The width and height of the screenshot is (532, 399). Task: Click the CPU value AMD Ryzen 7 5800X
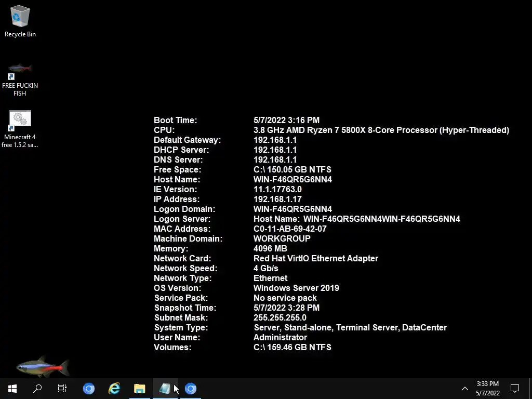coord(381,130)
